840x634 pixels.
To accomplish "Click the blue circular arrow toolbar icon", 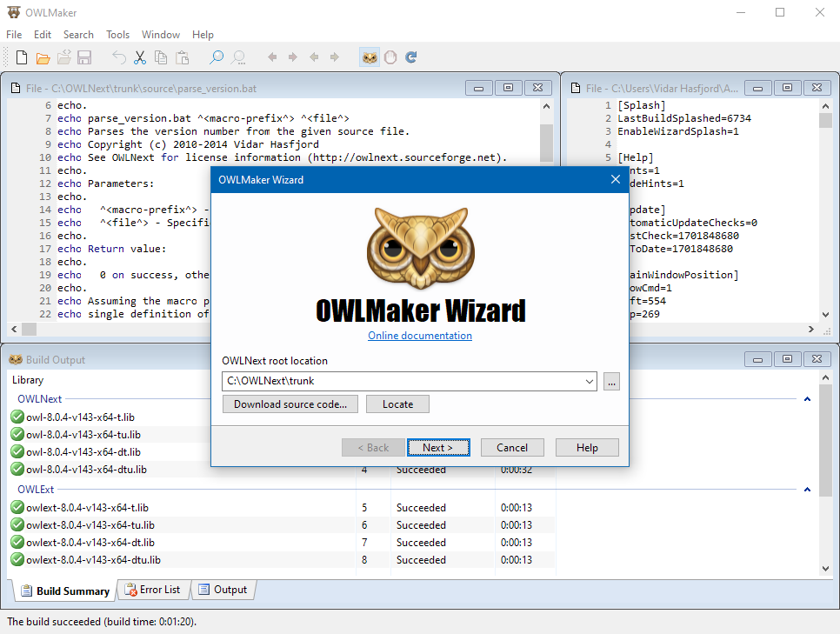I will coord(411,57).
